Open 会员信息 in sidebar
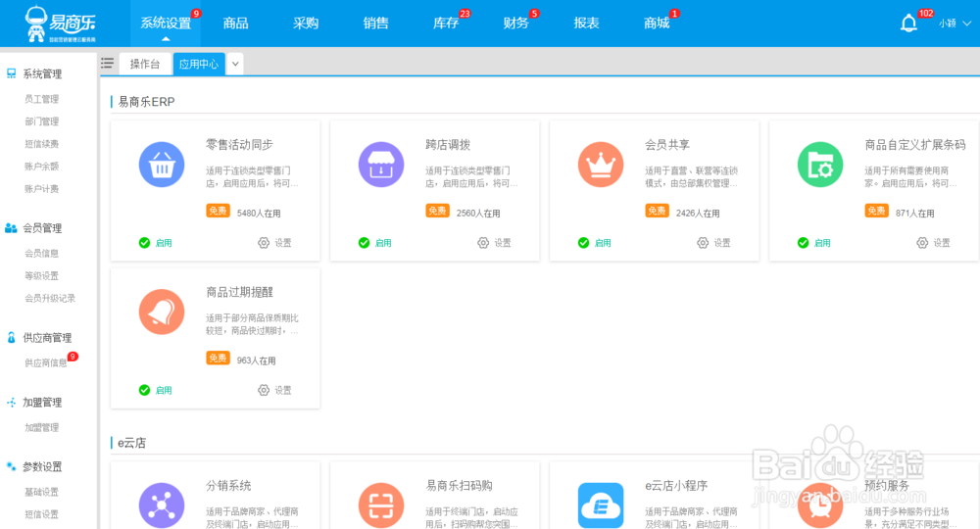Screen dimensions: 980x529 click(42, 253)
